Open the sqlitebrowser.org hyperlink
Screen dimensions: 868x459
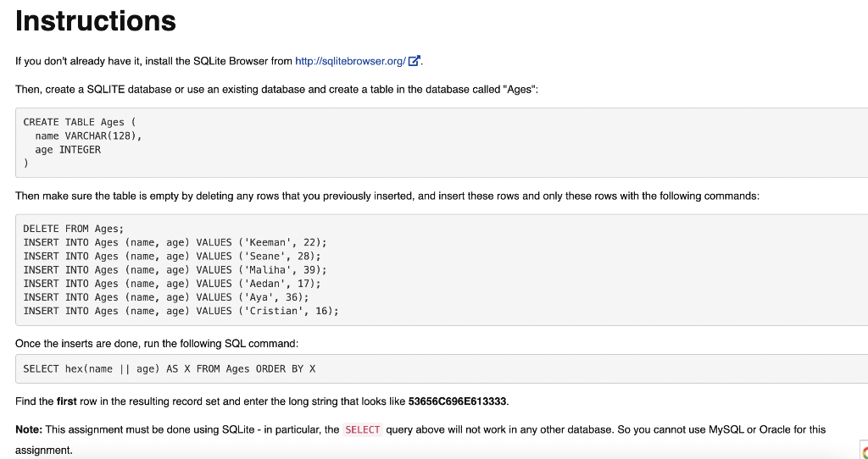350,61
